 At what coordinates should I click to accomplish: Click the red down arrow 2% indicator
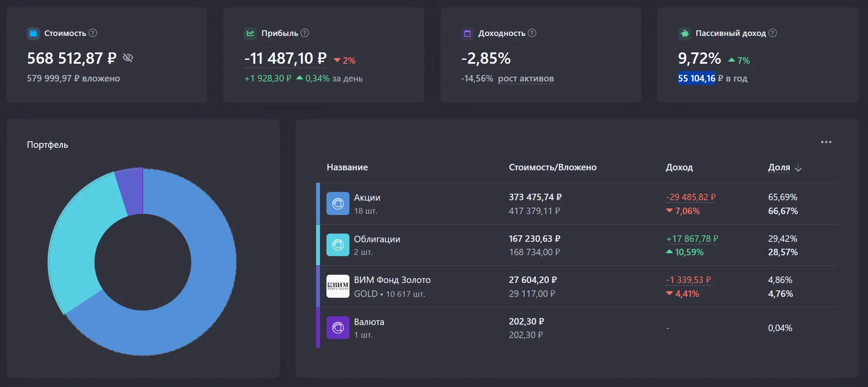tap(345, 61)
